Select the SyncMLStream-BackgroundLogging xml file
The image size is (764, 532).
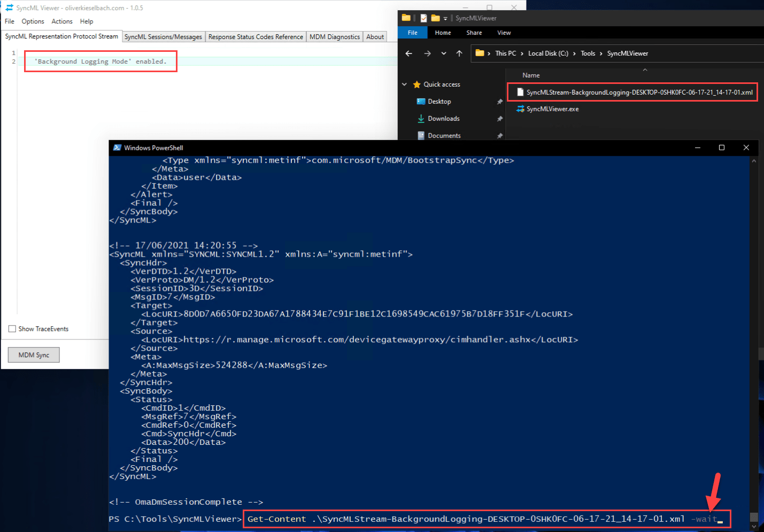(634, 92)
